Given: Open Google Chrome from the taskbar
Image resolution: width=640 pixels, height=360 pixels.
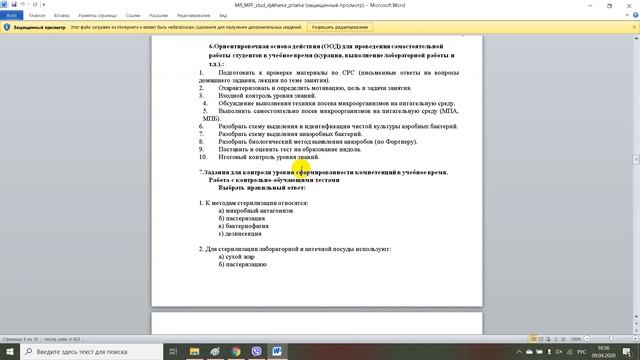Looking at the screenshot, I should pyautogui.click(x=236, y=351).
